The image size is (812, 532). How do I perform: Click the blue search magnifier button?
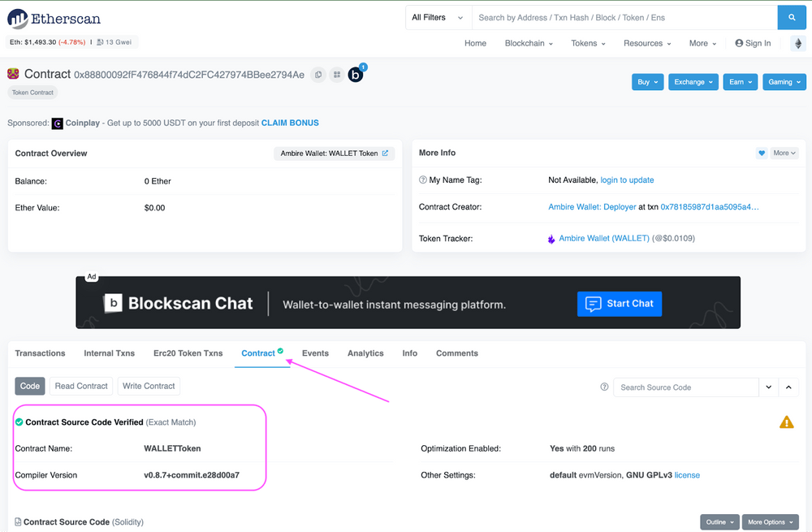791,17
